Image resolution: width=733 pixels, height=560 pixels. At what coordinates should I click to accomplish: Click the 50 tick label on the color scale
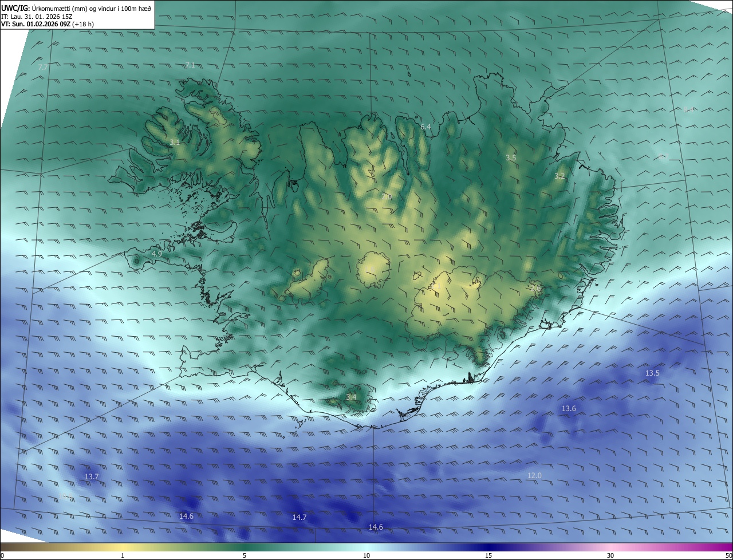pyautogui.click(x=728, y=555)
